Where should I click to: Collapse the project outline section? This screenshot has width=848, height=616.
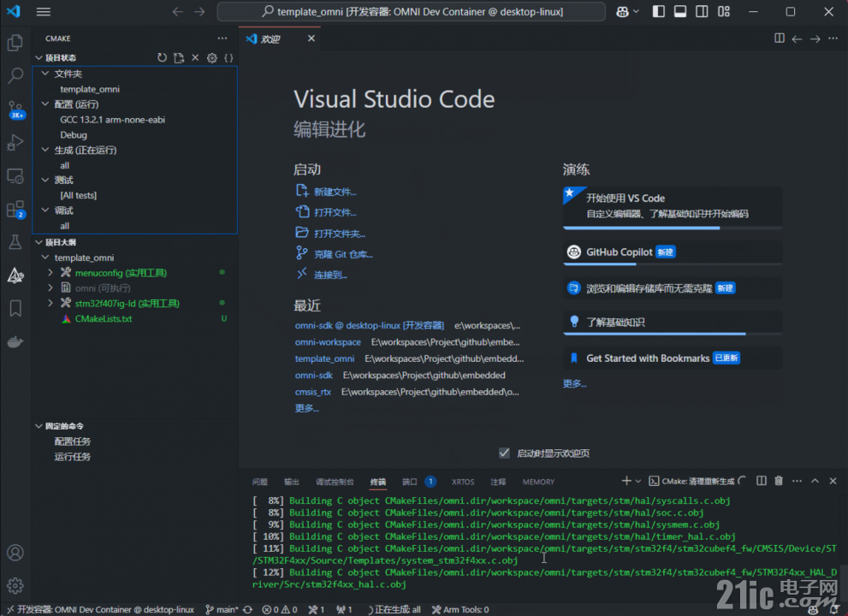pyautogui.click(x=39, y=242)
